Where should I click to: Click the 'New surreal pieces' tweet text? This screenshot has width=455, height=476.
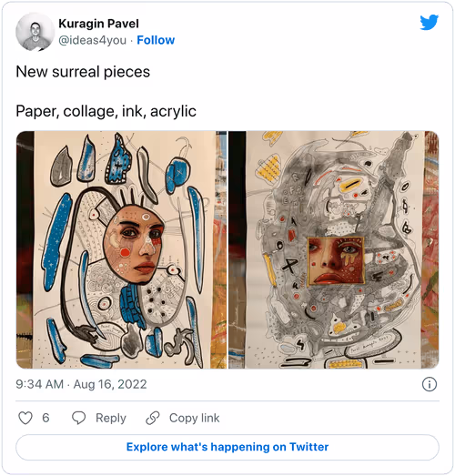pos(83,72)
